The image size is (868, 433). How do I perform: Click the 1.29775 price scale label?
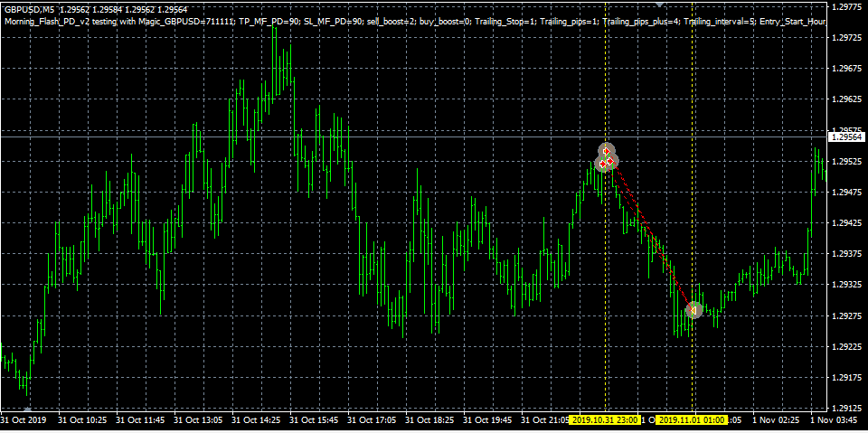point(844,6)
